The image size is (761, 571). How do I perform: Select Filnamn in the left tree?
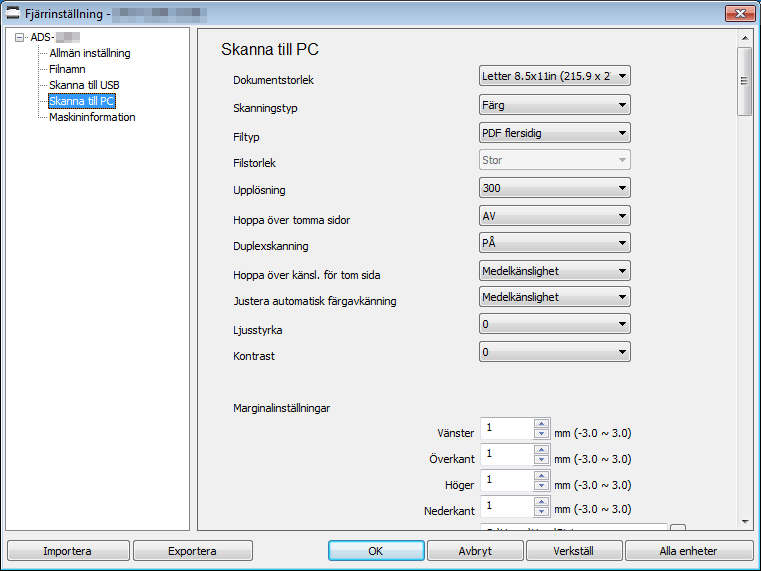[67, 69]
